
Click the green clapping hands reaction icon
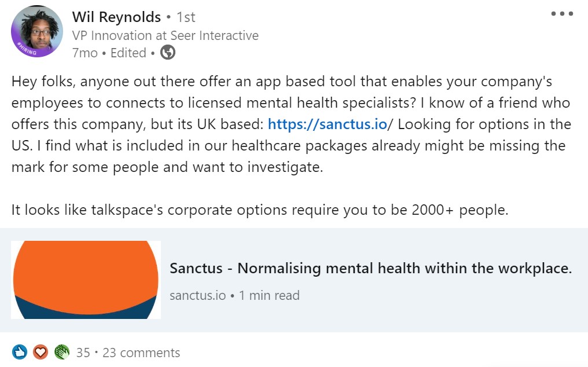[x=61, y=352]
